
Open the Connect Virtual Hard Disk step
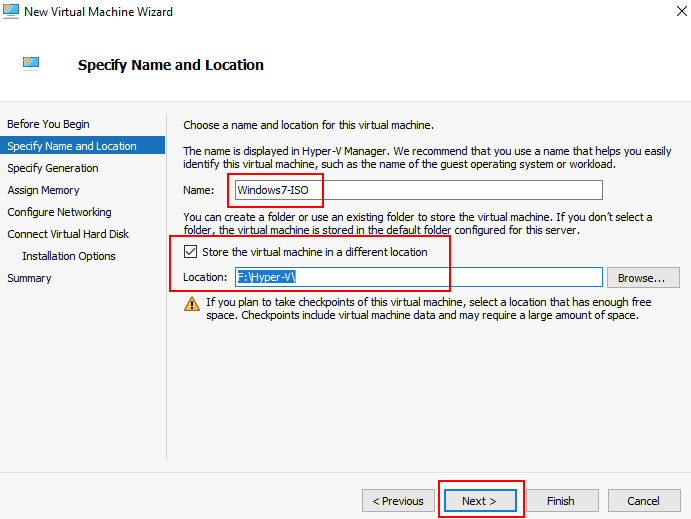coord(68,234)
